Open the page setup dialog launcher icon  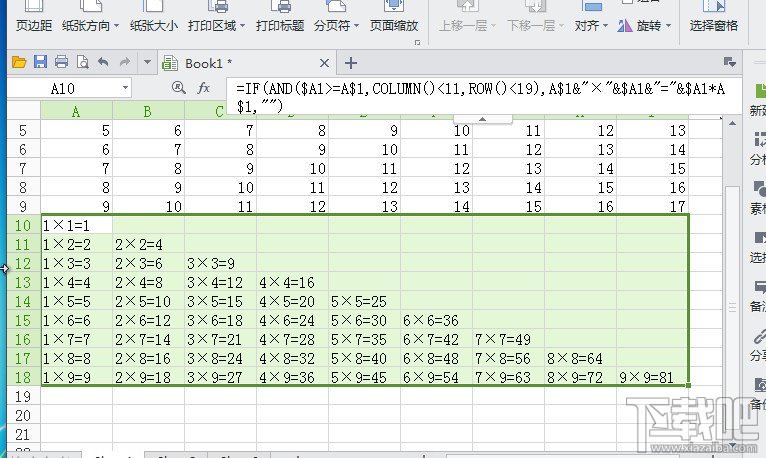coord(417,43)
